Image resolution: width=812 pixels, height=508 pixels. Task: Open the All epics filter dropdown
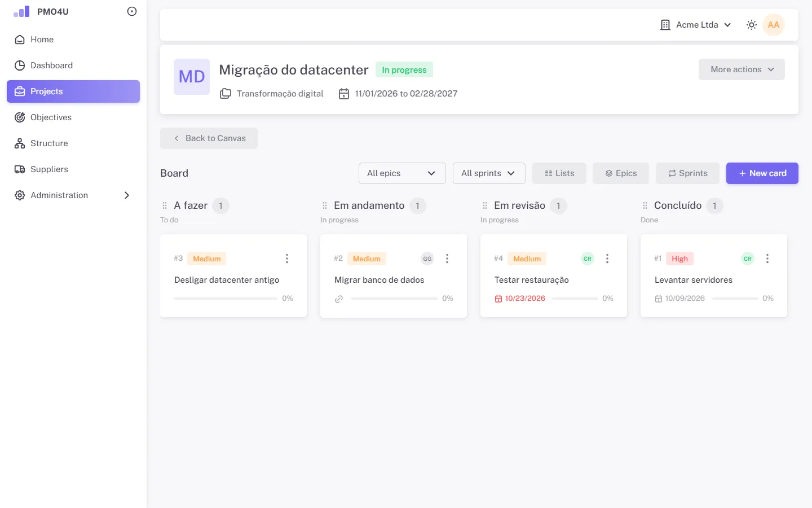[x=402, y=173]
